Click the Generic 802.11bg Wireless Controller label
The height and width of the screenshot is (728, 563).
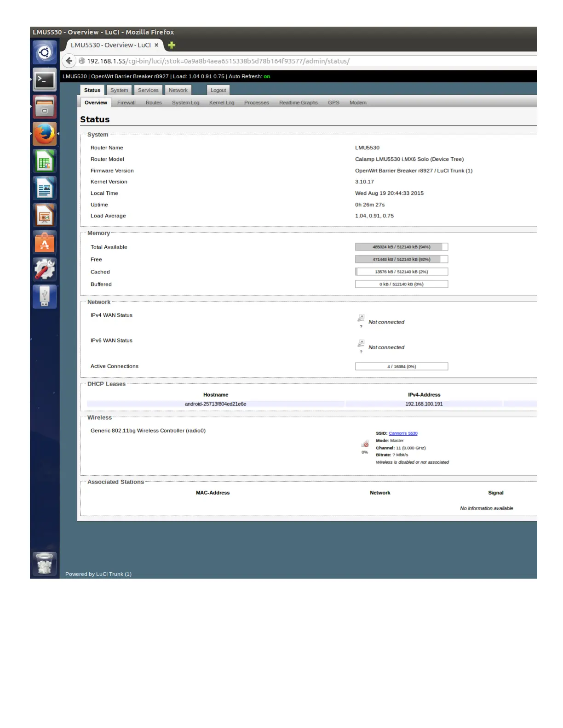tap(148, 431)
